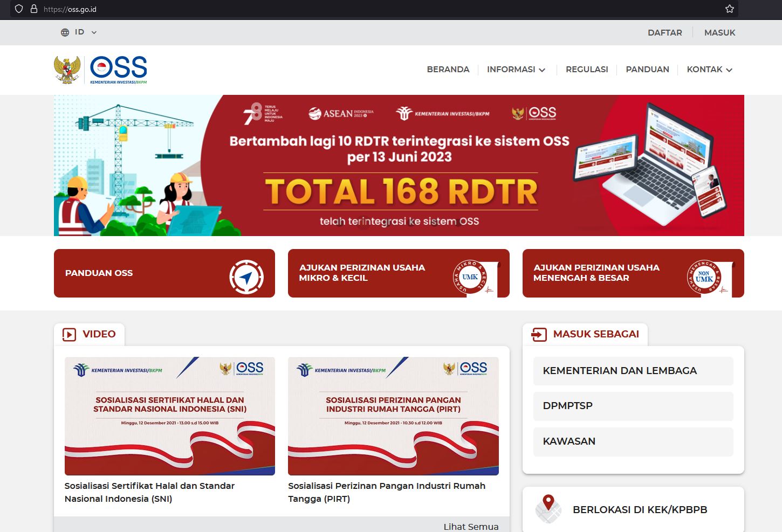782x532 pixels.
Task: Click the PANDUAN OSS button
Action: [x=164, y=273]
